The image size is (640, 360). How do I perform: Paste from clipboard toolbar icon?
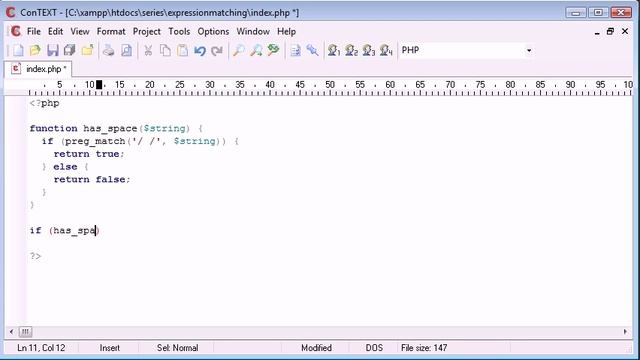(182, 50)
